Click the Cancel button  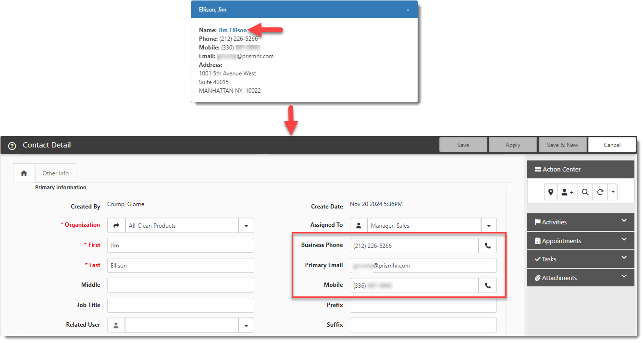(x=612, y=145)
